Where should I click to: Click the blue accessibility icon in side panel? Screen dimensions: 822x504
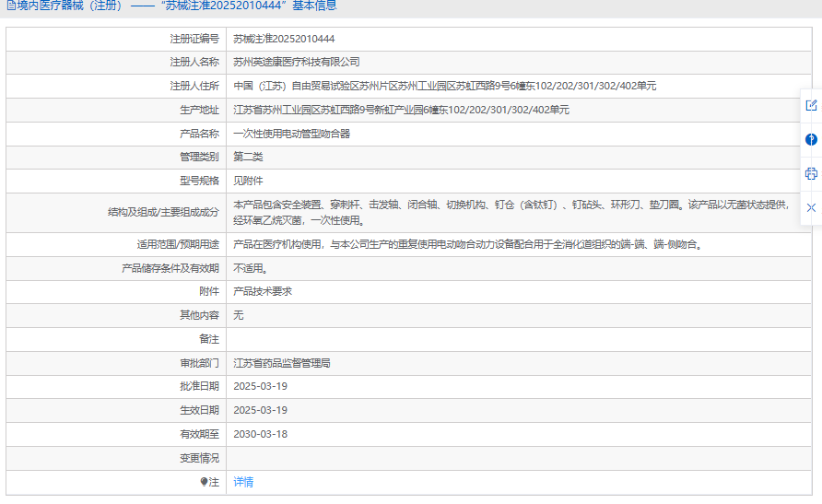(811, 139)
